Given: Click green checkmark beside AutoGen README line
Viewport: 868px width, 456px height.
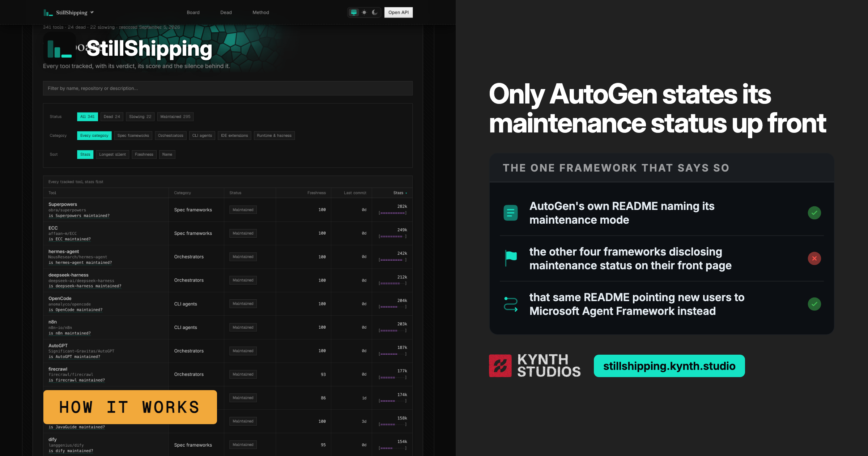Looking at the screenshot, I should [814, 213].
